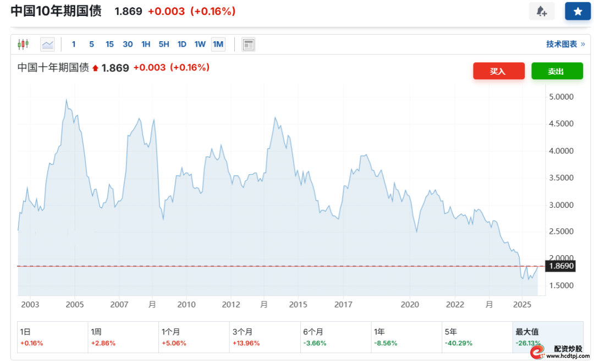Open the news table icon in toolbar
This screenshot has width=594, height=364.
pos(248,44)
